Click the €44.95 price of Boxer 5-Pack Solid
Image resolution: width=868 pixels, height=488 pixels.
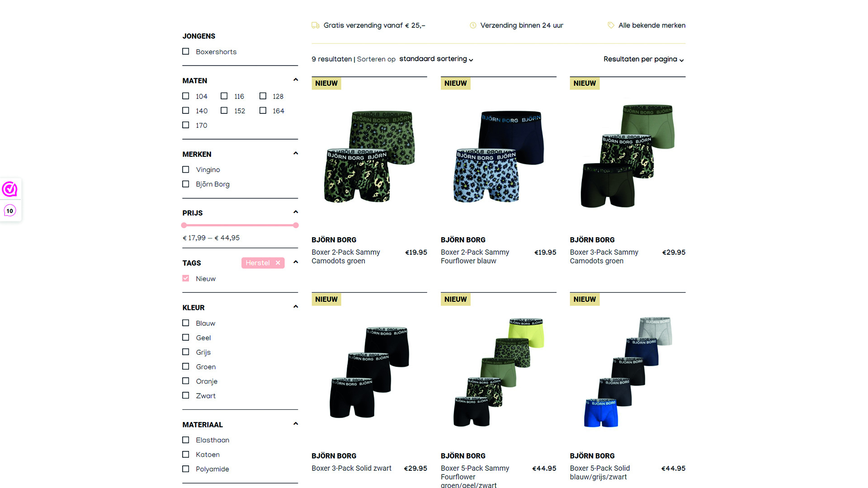673,469
